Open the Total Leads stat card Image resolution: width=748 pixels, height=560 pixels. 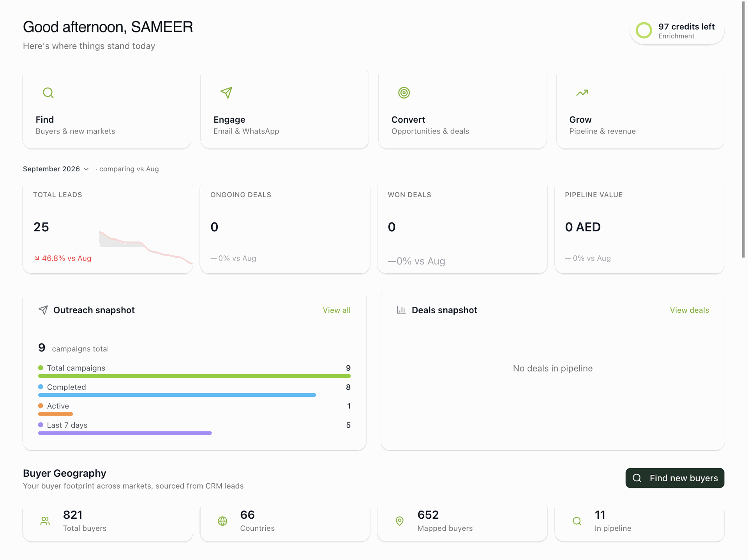pos(108,229)
